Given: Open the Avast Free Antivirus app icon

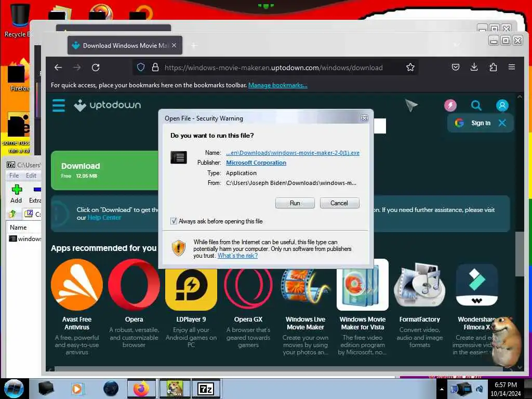Looking at the screenshot, I should point(77,285).
